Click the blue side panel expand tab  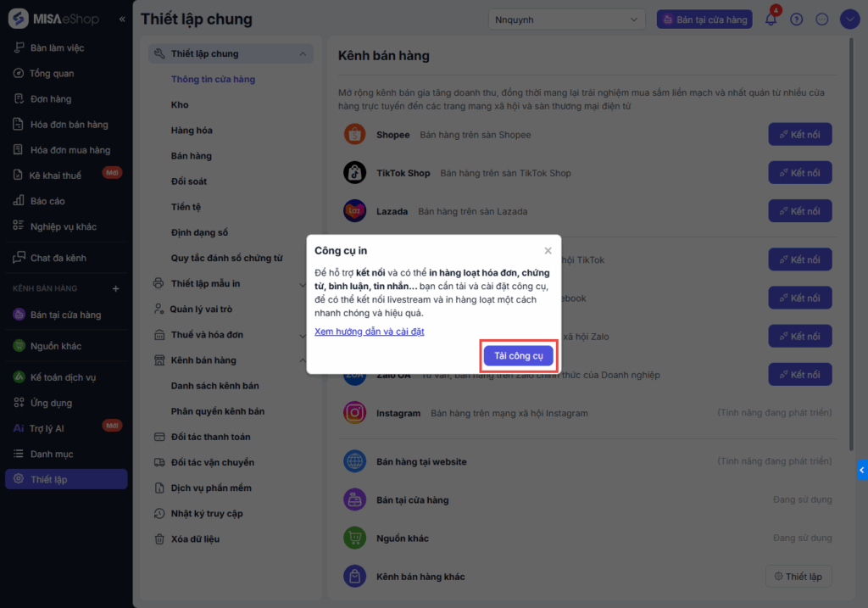pos(862,469)
